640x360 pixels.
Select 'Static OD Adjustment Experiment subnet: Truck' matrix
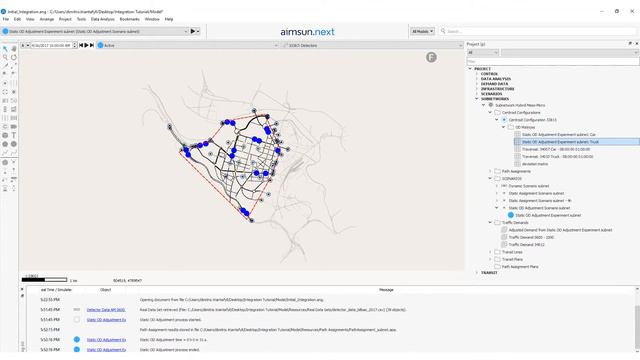pos(560,142)
